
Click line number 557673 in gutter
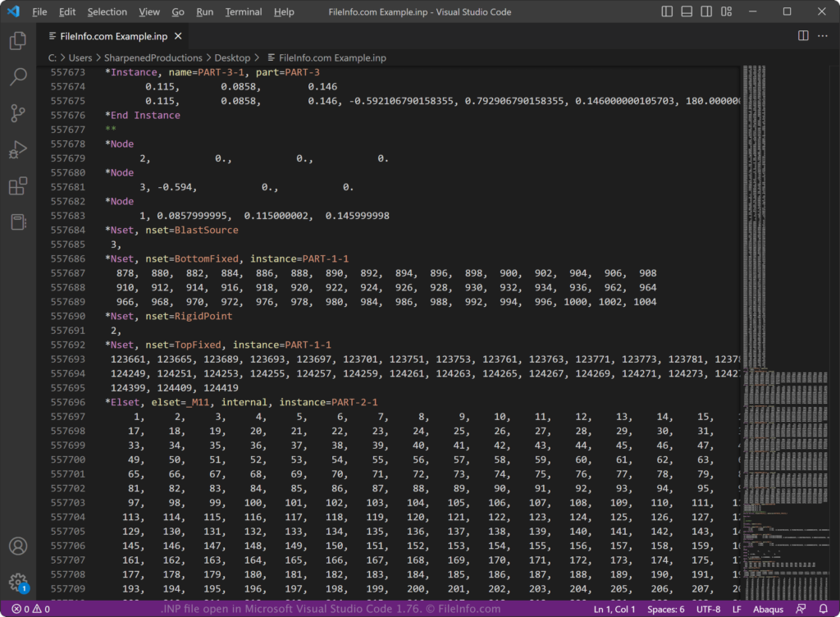click(67, 72)
